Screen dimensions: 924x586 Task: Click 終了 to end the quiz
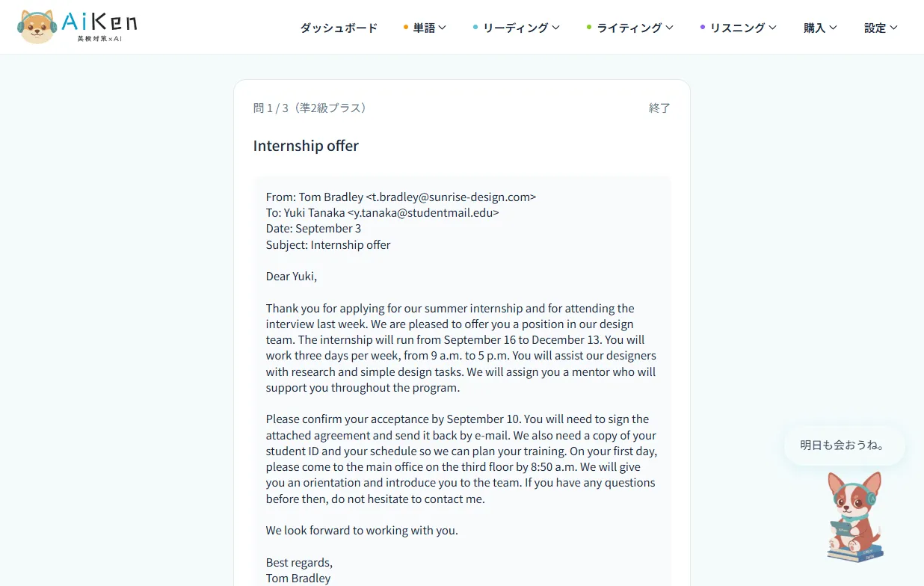pyautogui.click(x=659, y=108)
